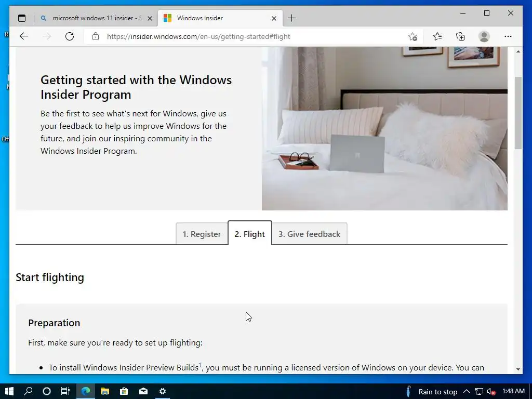Open the tab actions menu icon
This screenshot has height=399, width=532.
[22, 18]
